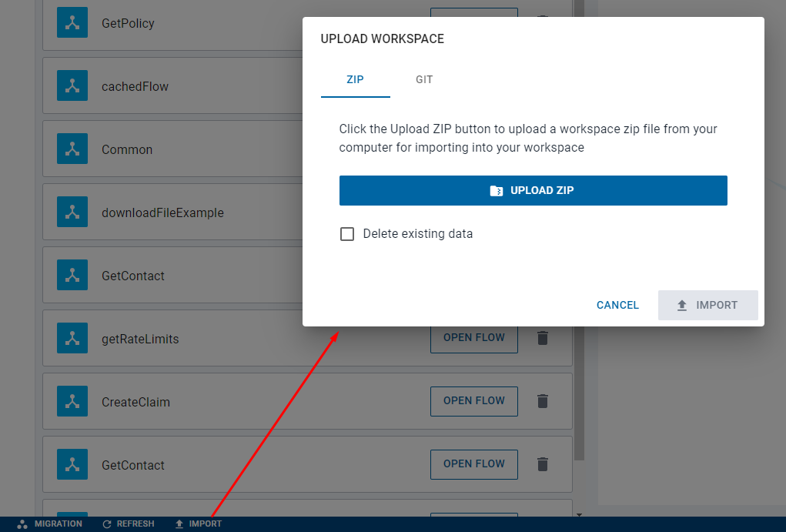786x532 pixels.
Task: Delete the getRateLimits flow using trash icon
Action: pyautogui.click(x=543, y=338)
